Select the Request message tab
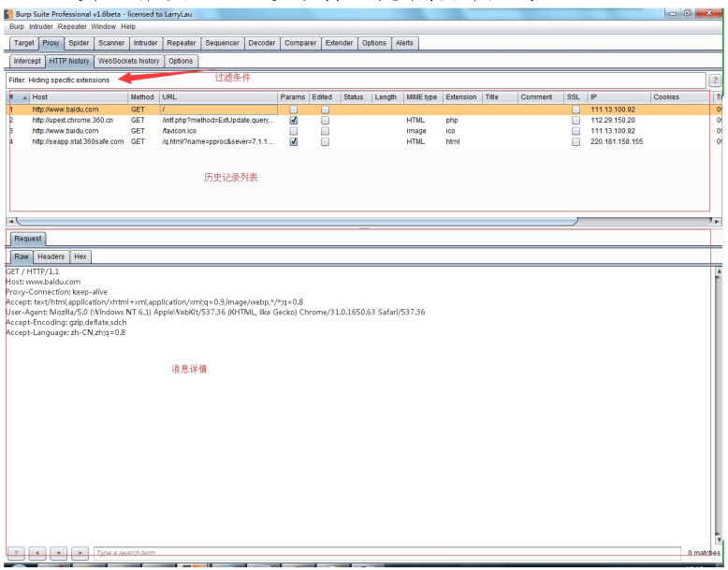Viewport: 728px width, 570px height. [28, 239]
